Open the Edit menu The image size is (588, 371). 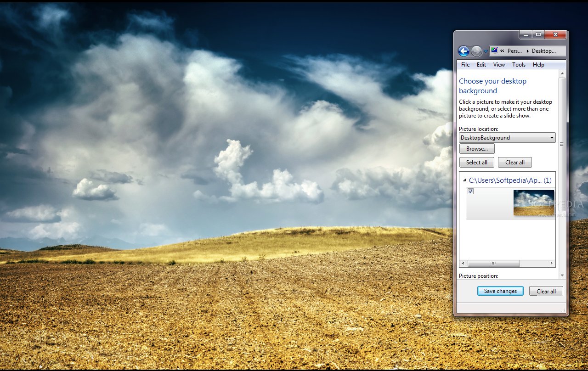(x=481, y=65)
